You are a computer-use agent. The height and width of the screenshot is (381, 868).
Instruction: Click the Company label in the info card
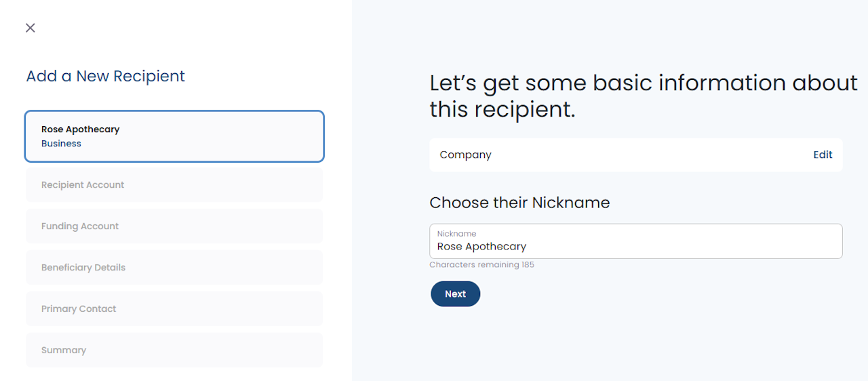(465, 155)
